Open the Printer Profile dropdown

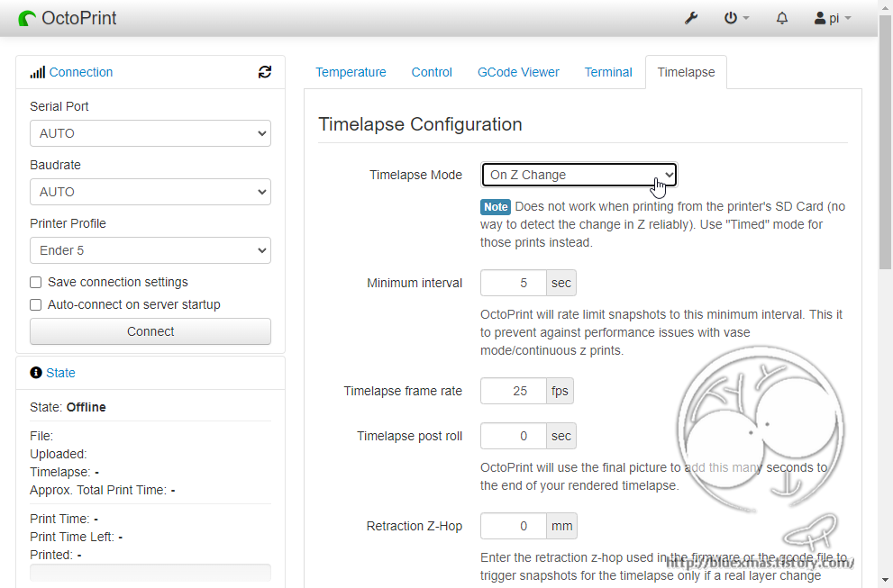(150, 250)
